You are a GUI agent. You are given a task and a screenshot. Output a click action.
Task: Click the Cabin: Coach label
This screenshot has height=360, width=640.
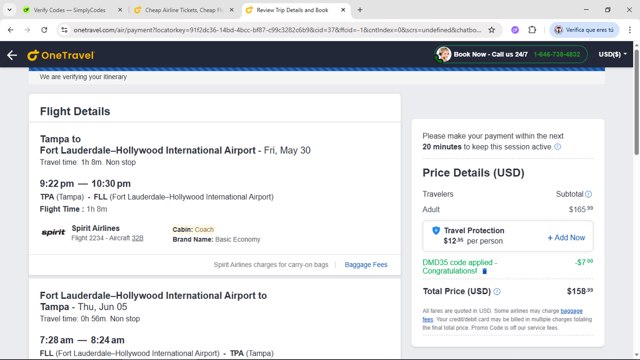(x=193, y=229)
